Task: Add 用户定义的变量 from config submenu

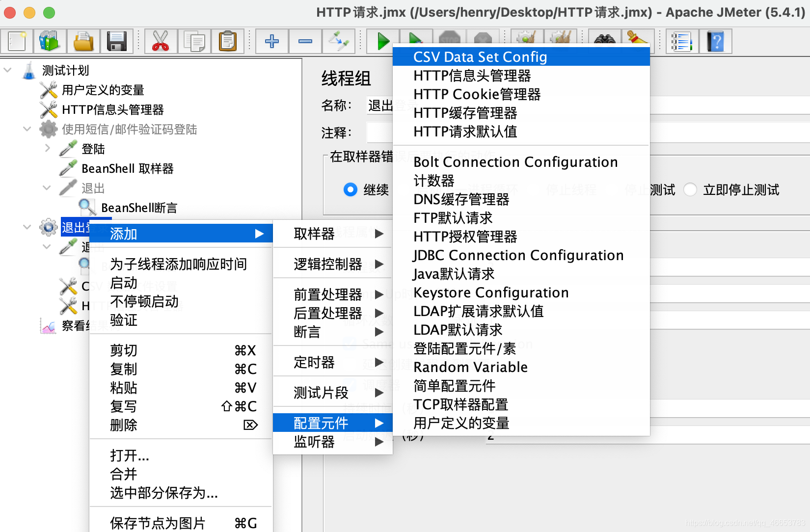Action: pos(521,423)
